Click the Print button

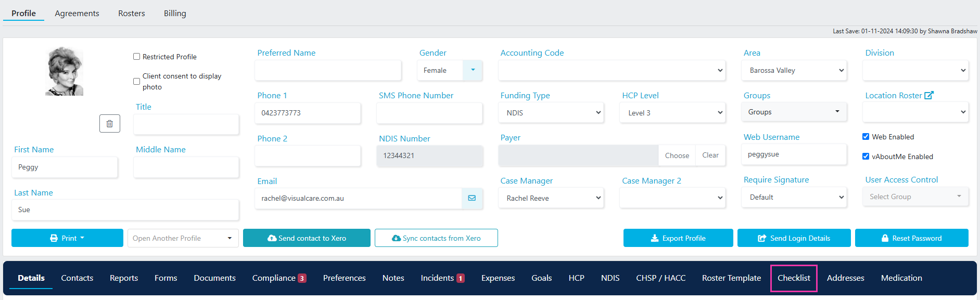pos(67,238)
